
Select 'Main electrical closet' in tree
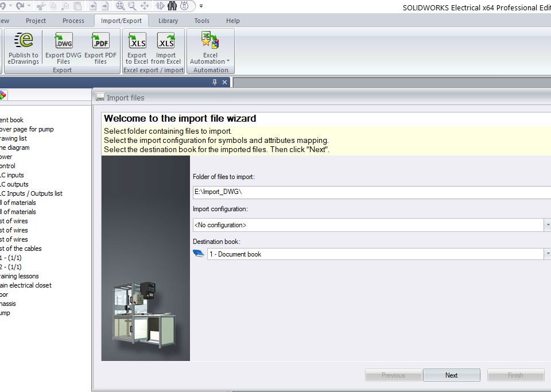pos(25,285)
